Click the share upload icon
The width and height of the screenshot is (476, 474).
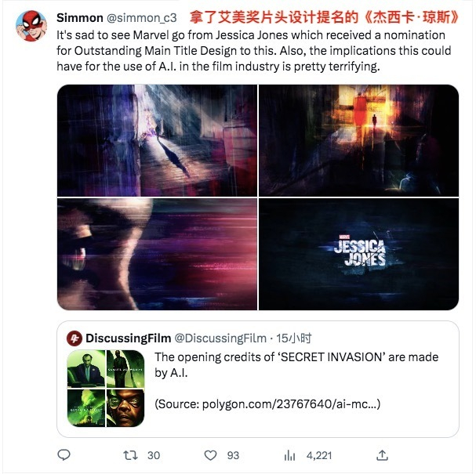pyautogui.click(x=382, y=455)
